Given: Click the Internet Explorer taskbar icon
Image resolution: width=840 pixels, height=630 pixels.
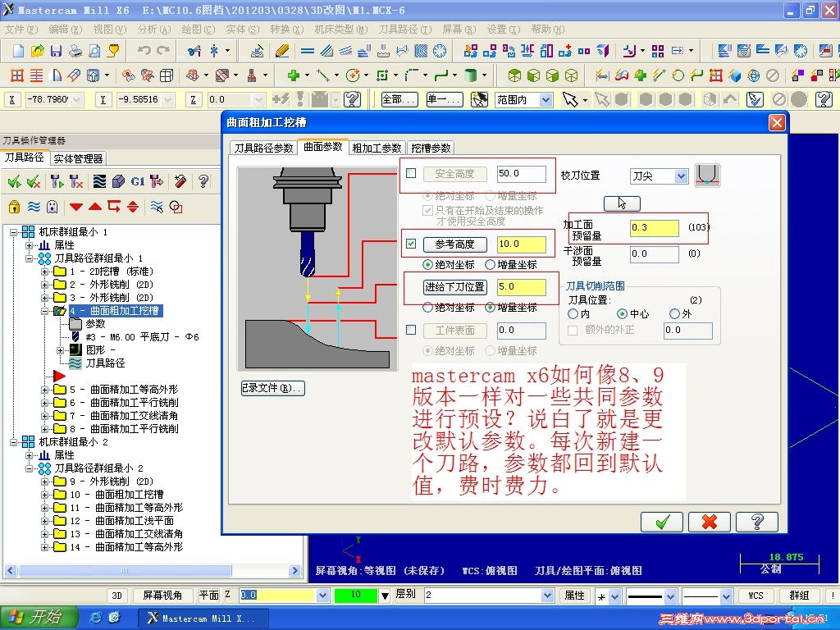Looking at the screenshot, I should point(96,618).
